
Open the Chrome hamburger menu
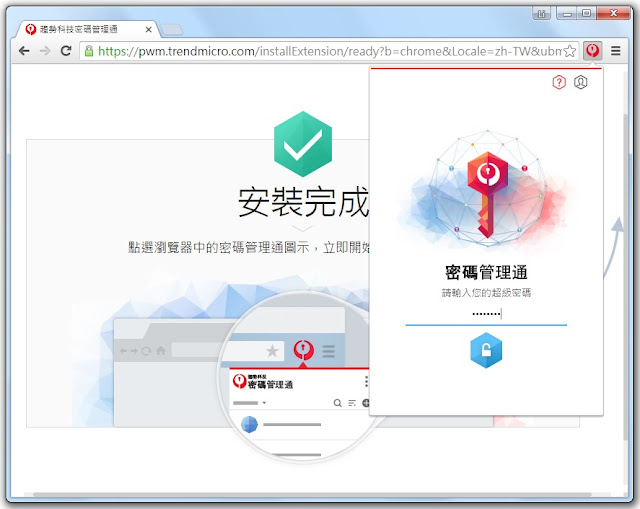[x=616, y=51]
